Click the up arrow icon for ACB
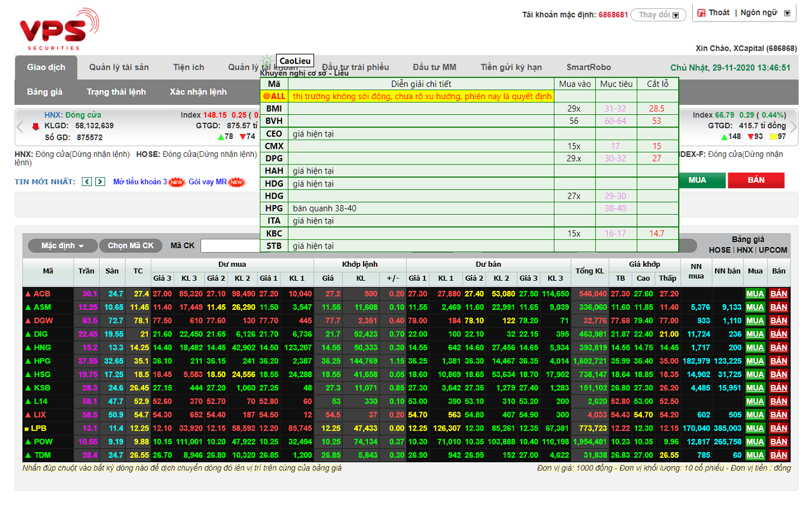 click(x=27, y=294)
